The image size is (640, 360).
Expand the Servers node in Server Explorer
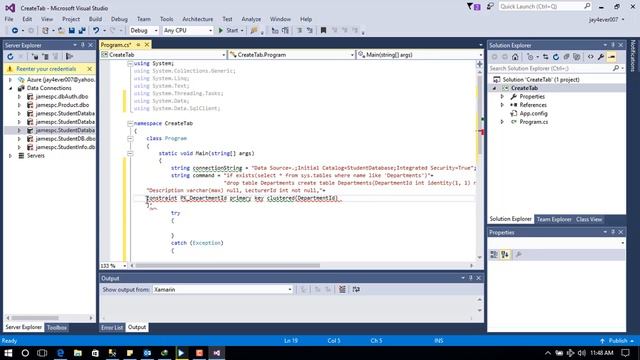[x=11, y=156]
